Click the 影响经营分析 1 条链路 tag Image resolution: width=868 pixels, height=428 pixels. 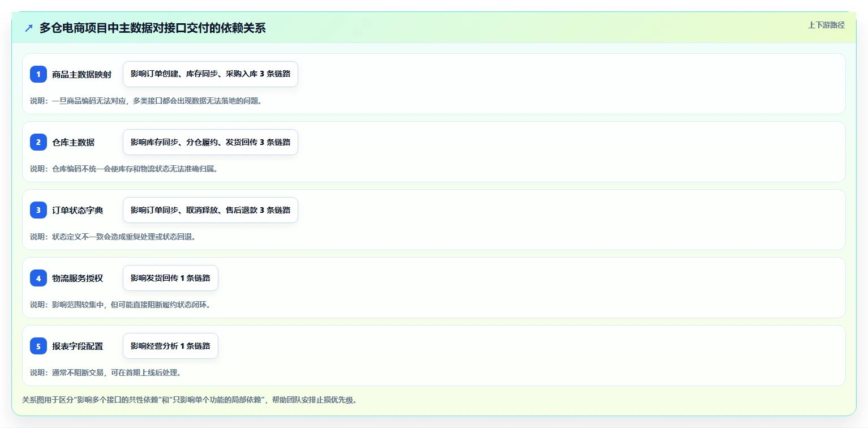(170, 346)
